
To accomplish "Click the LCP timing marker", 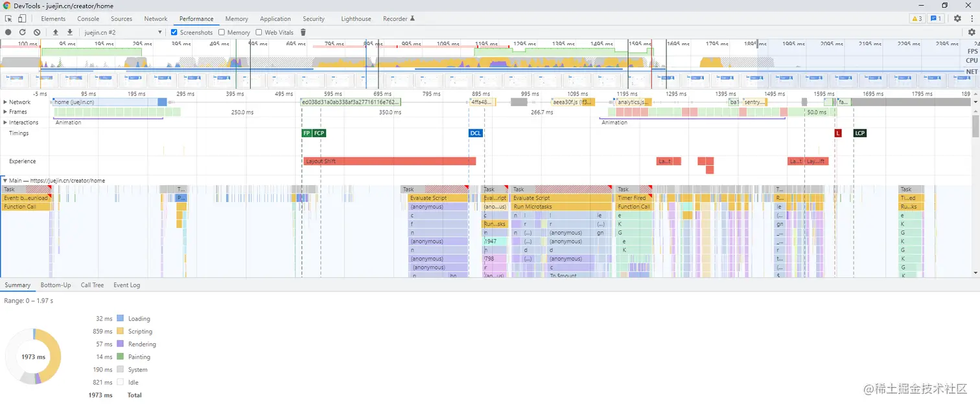I will pyautogui.click(x=859, y=133).
